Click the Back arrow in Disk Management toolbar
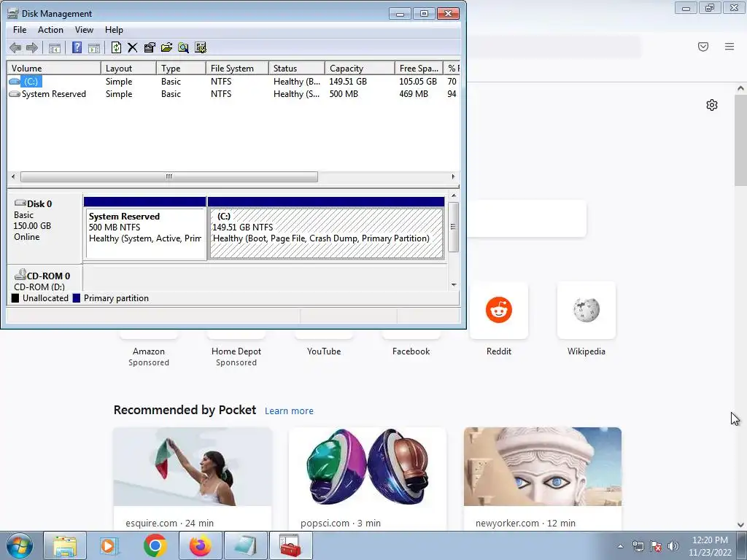The width and height of the screenshot is (747, 560). 15,47
